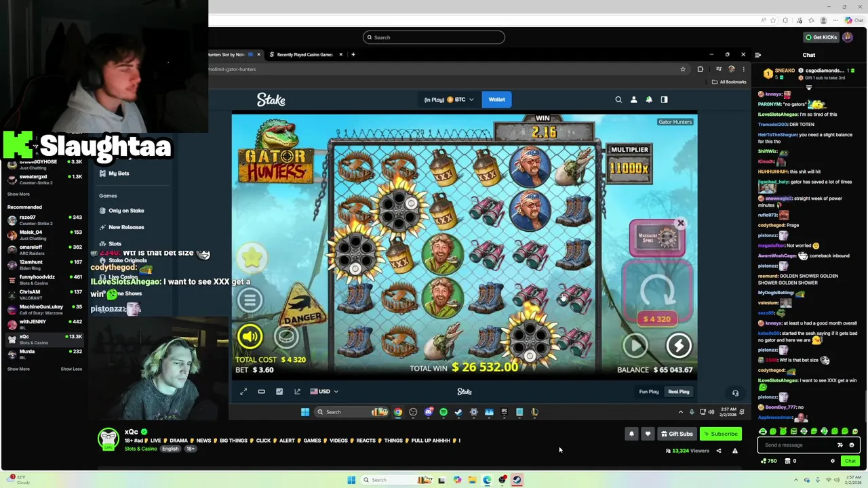Open the slot game hamburger menu
The width and height of the screenshot is (868, 488).
250,299
